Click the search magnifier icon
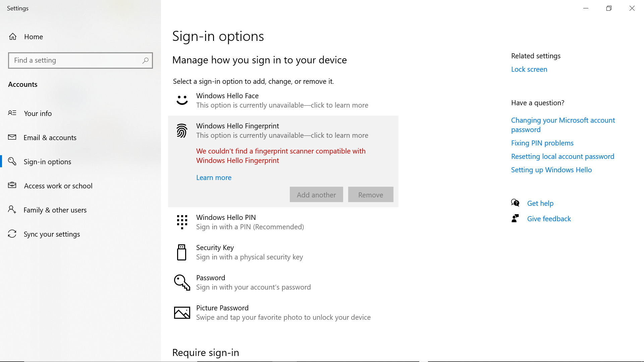This screenshot has width=644, height=362. click(145, 60)
